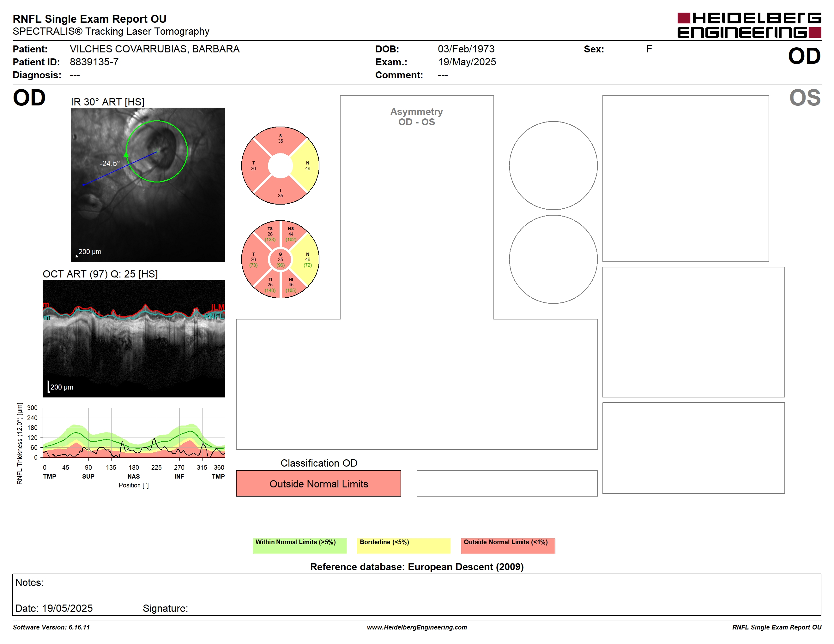
Task: Click the Software Version: 6.16.11 text
Action: click(51, 627)
